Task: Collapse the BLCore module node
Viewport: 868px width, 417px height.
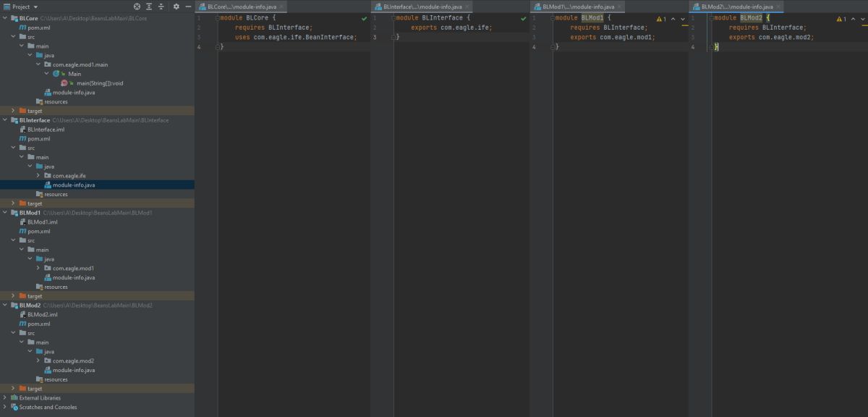Action: [x=5, y=18]
